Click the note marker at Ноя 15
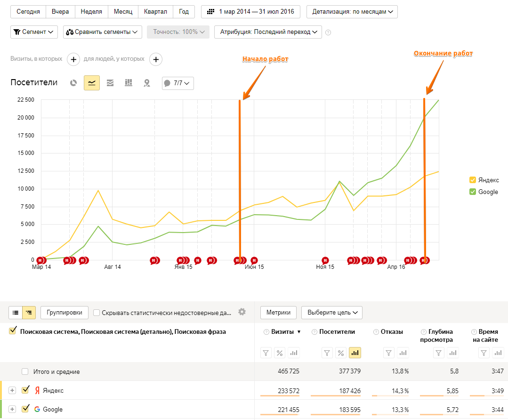508x420 pixels. [325, 260]
